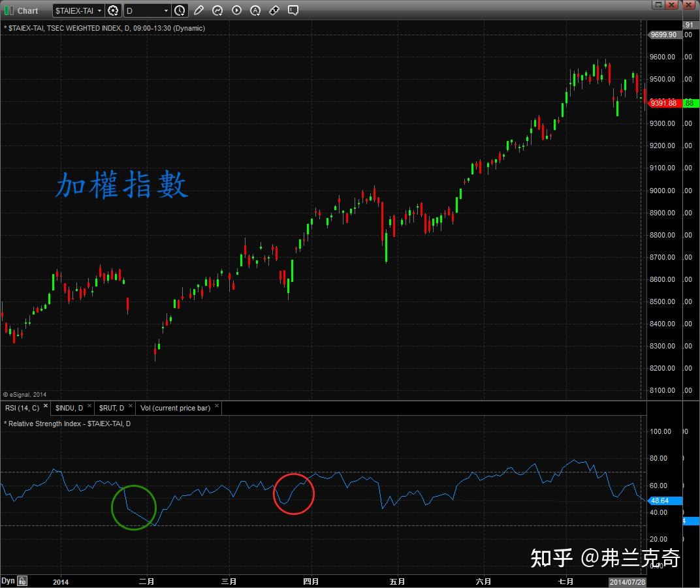Select the pencil drawing tool
Screen dimensions: 700x588
[x=199, y=10]
